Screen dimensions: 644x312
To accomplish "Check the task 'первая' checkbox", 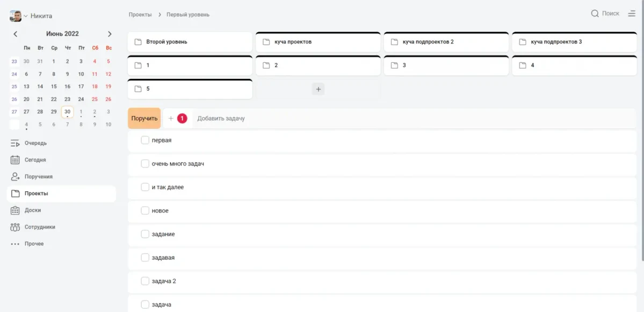I will (x=145, y=140).
